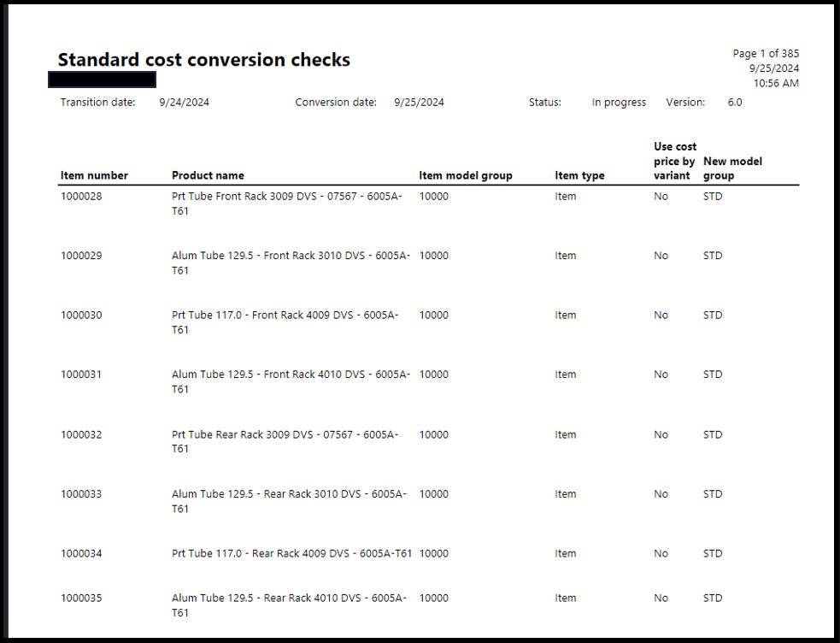
Task: Click the 'Product name' column header
Action: pos(208,175)
